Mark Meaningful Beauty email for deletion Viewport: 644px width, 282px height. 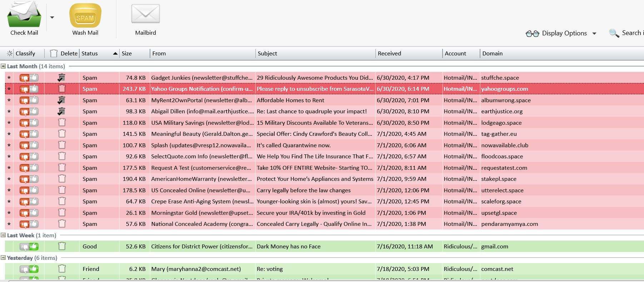click(x=62, y=134)
